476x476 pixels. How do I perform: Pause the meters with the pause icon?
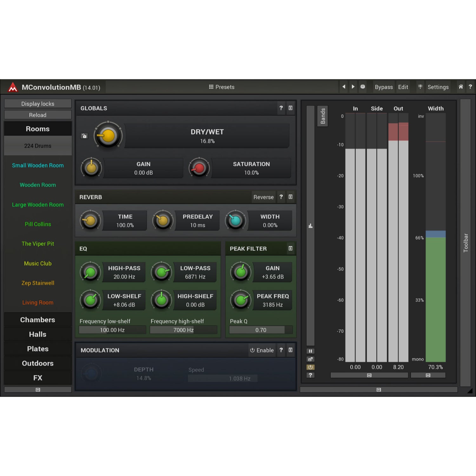tap(310, 351)
